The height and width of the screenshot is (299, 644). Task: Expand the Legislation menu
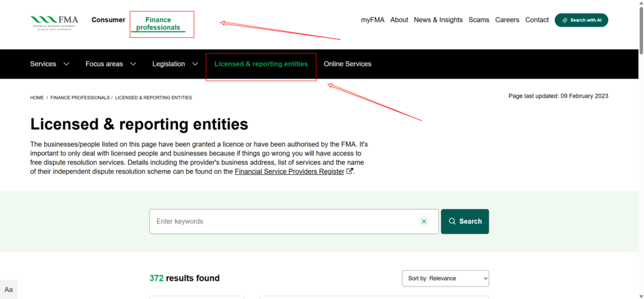175,64
